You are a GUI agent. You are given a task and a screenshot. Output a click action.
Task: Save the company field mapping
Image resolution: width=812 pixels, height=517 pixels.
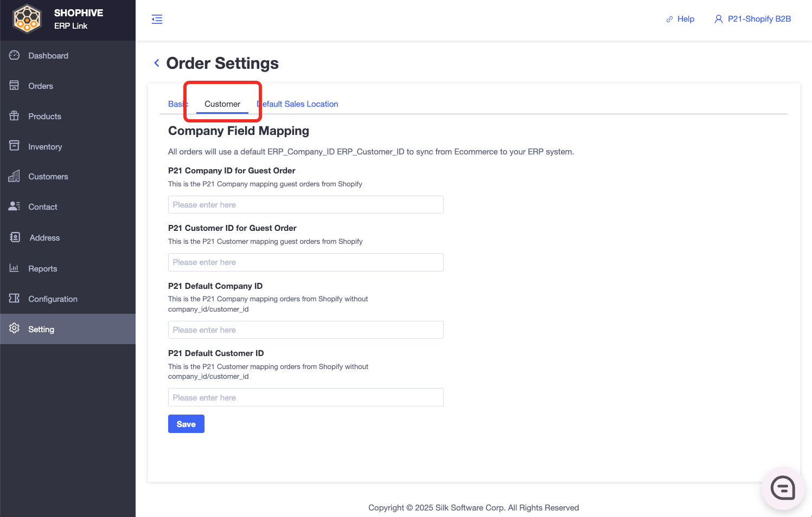[186, 424]
